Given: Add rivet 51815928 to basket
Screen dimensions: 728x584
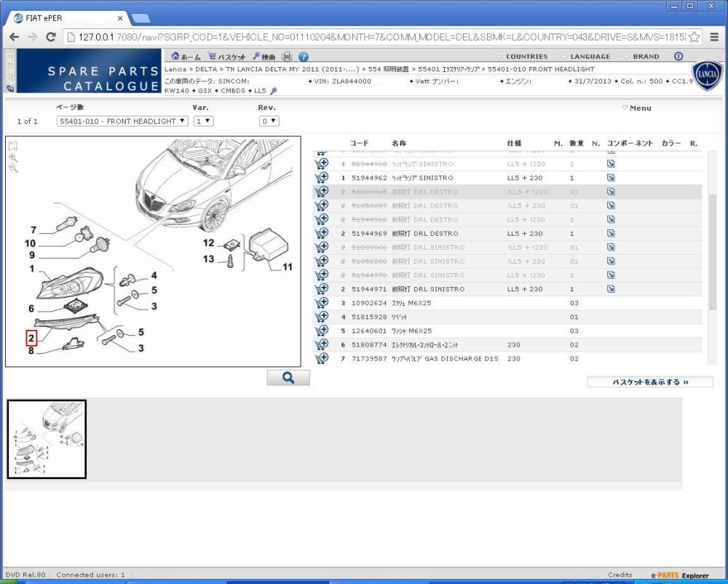Looking at the screenshot, I should (321, 317).
